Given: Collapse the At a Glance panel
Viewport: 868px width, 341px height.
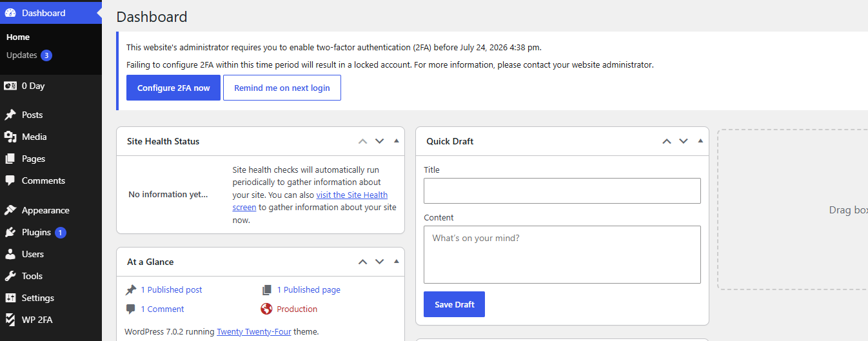Looking at the screenshot, I should coord(397,262).
